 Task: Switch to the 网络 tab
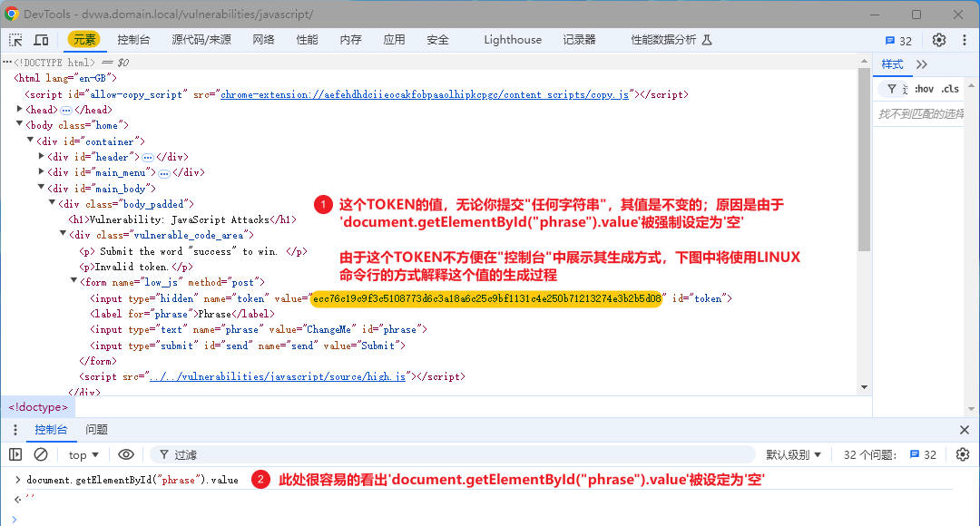263,40
